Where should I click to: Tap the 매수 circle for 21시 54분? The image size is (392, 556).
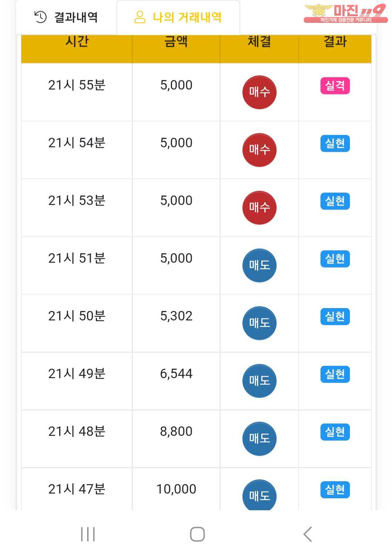point(259,150)
